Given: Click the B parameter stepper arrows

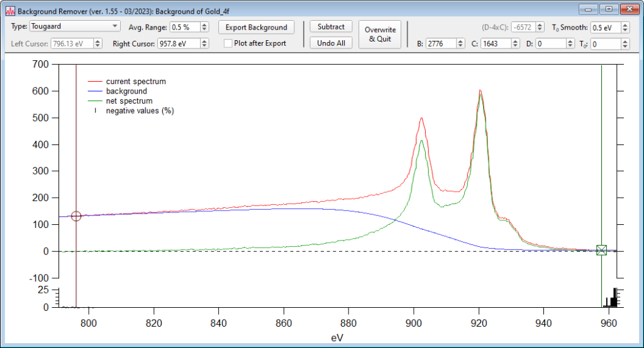Looking at the screenshot, I should coord(460,44).
